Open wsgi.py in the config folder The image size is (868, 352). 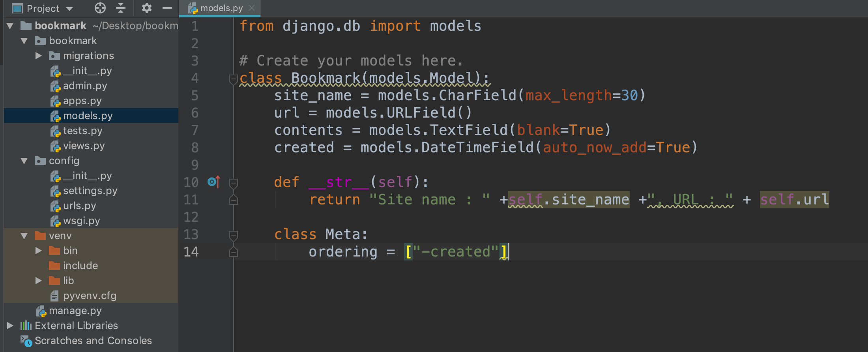(x=81, y=221)
